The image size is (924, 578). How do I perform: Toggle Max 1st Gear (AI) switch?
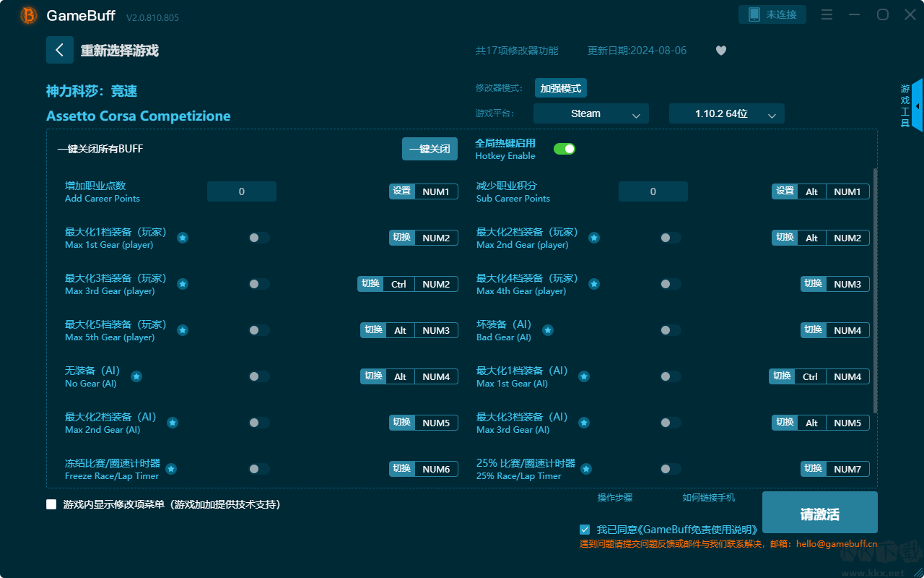click(x=671, y=376)
